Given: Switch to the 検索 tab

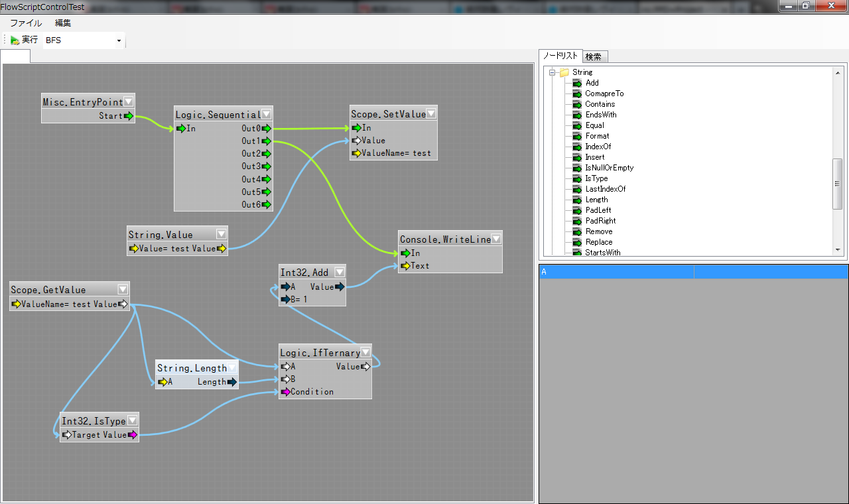Looking at the screenshot, I should tap(594, 57).
